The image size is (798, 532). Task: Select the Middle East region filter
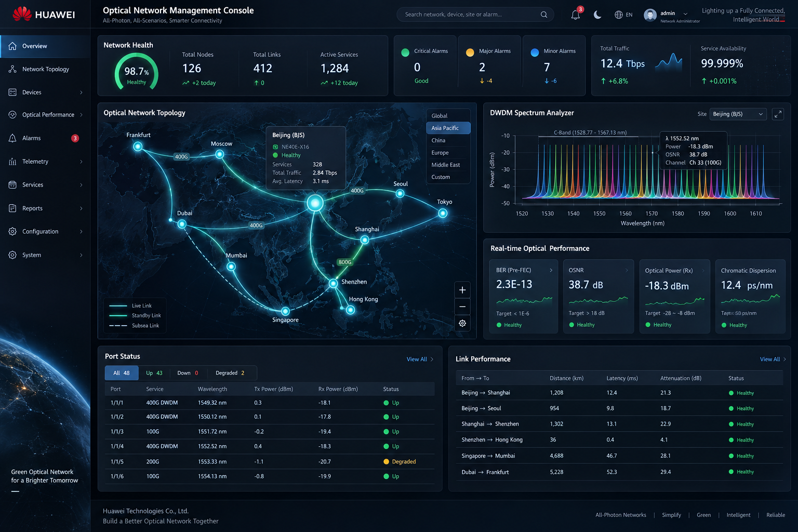click(x=448, y=165)
